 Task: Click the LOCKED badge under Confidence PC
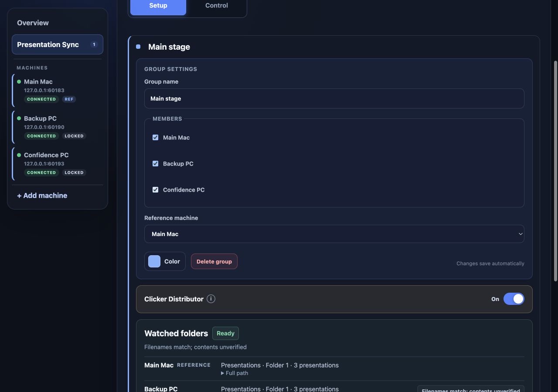click(x=74, y=172)
